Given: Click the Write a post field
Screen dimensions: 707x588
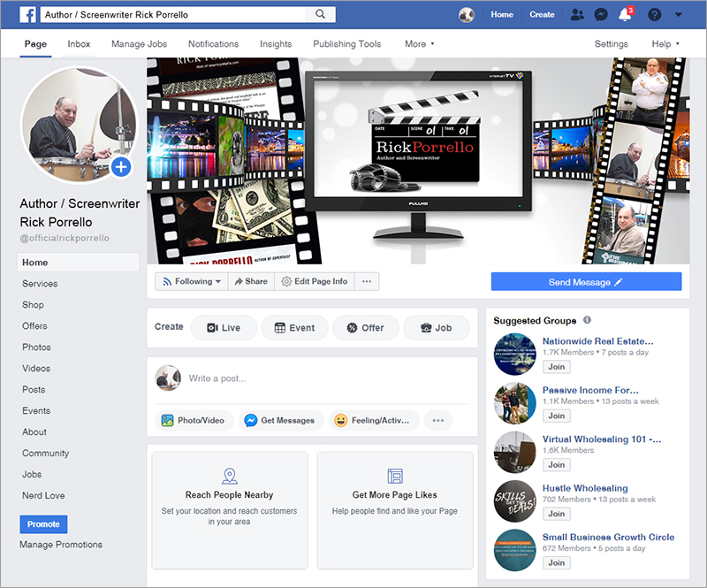Looking at the screenshot, I should [327, 378].
